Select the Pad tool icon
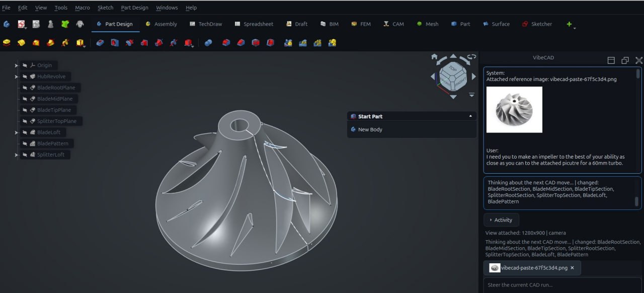The image size is (644, 293). click(7, 43)
